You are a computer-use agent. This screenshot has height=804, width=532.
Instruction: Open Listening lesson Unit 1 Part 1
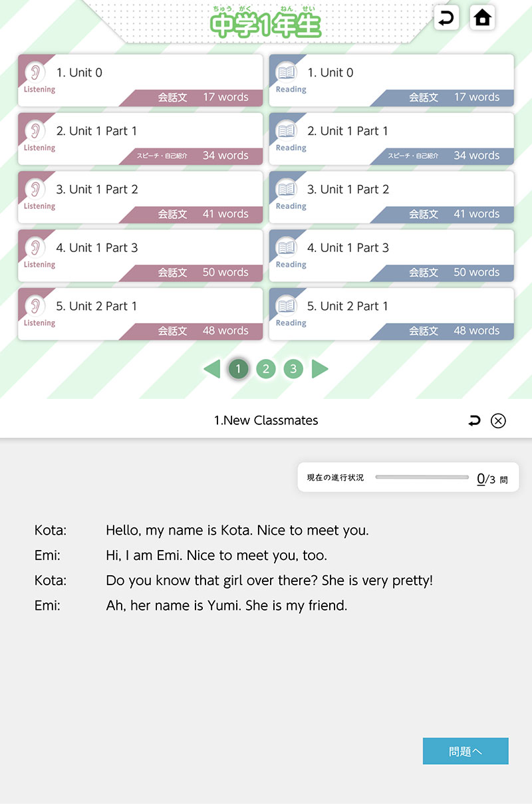click(140, 138)
